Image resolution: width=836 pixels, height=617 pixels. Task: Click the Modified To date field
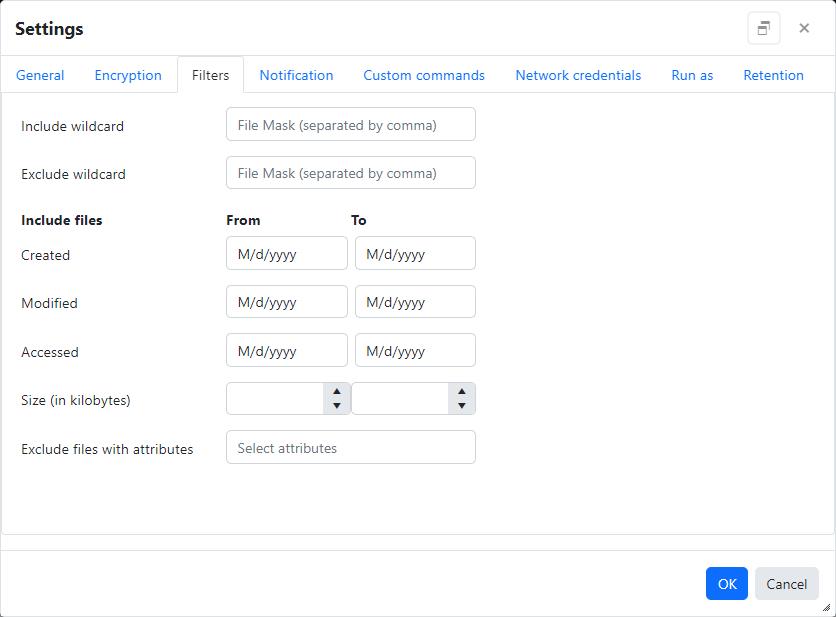tap(415, 302)
